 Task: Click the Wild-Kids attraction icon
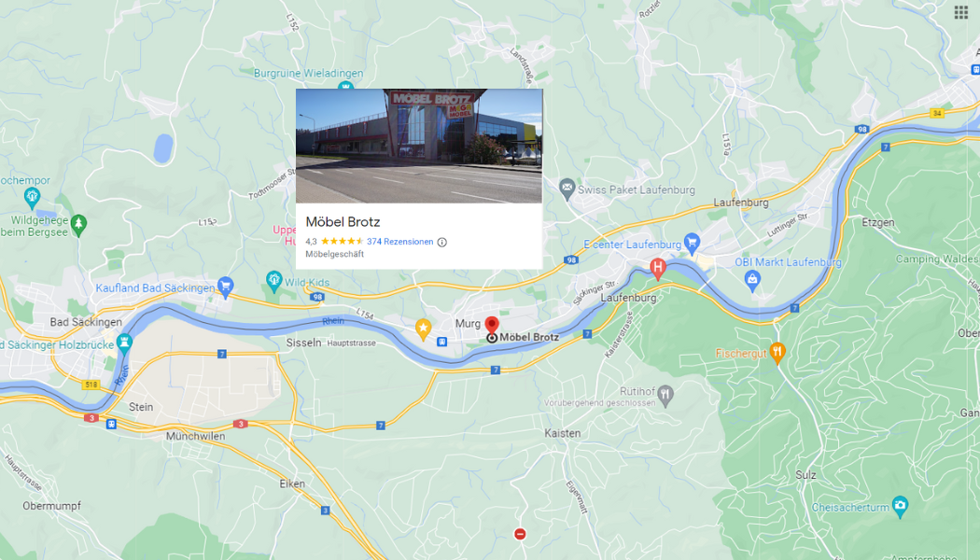click(273, 281)
